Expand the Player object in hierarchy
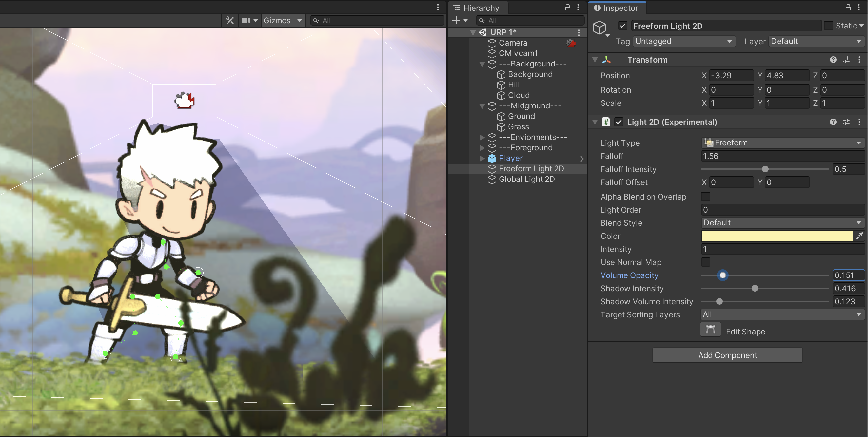 coord(482,158)
